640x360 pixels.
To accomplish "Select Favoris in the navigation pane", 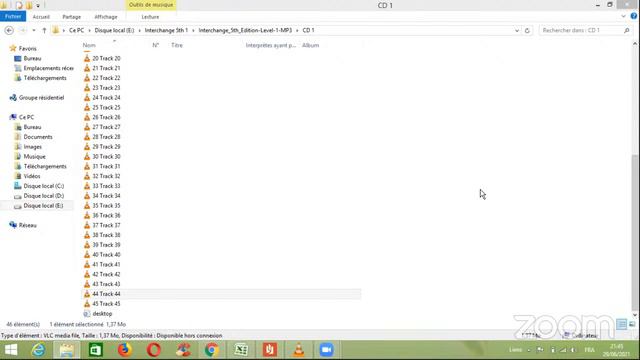I will [27, 49].
